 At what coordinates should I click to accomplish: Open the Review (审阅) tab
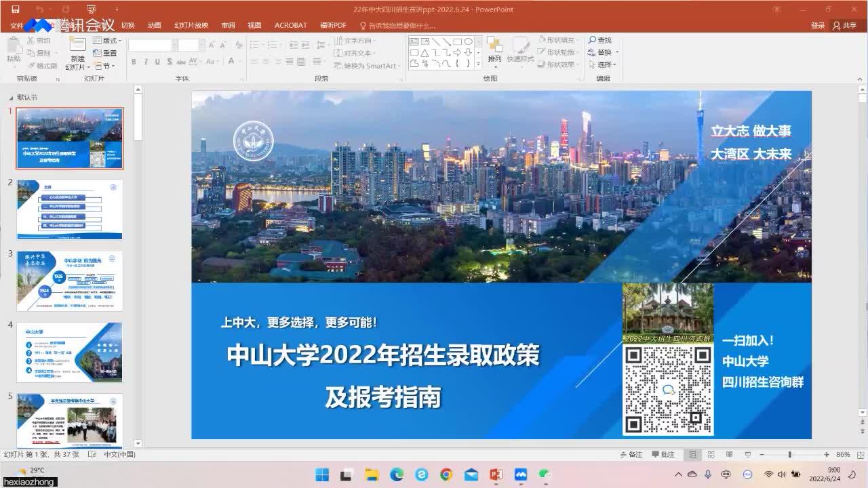(x=228, y=26)
